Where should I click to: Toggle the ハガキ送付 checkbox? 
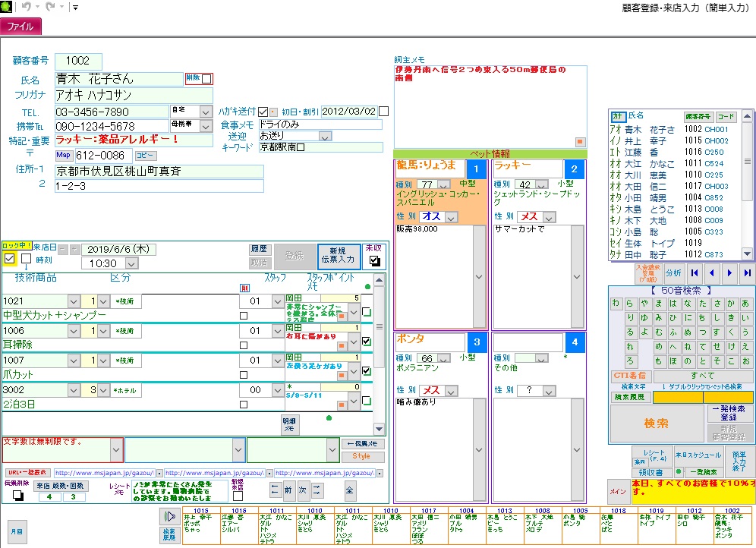click(263, 112)
